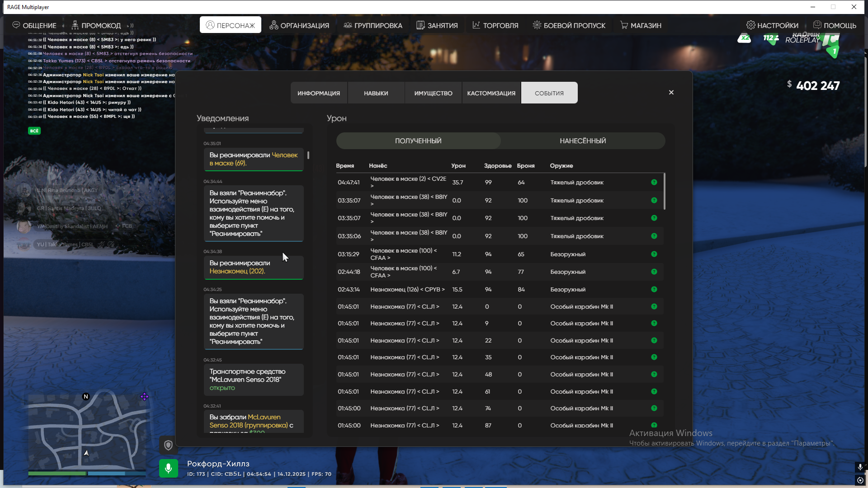
Task: Click the damage table scrollbar
Action: pos(664,192)
